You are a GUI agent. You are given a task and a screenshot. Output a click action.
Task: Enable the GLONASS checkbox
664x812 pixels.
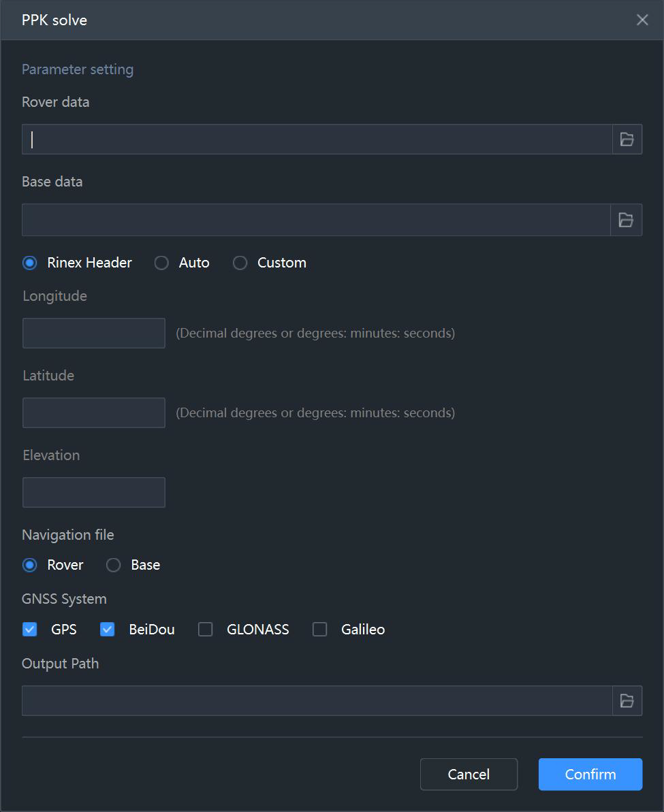(x=205, y=629)
